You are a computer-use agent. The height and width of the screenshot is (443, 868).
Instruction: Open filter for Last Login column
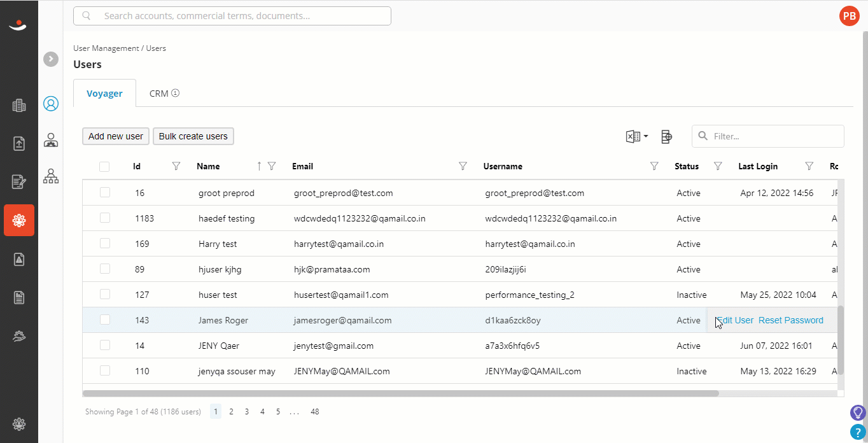click(x=809, y=166)
